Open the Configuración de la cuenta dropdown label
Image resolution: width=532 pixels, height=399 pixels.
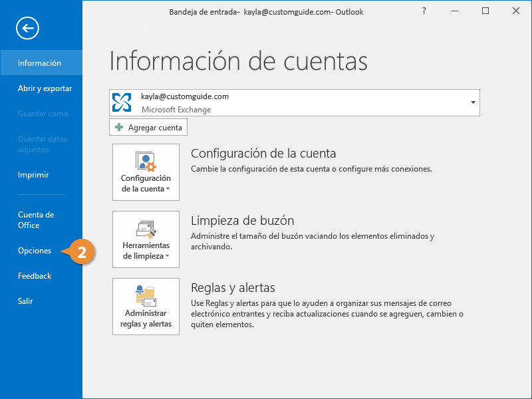pyautogui.click(x=146, y=184)
